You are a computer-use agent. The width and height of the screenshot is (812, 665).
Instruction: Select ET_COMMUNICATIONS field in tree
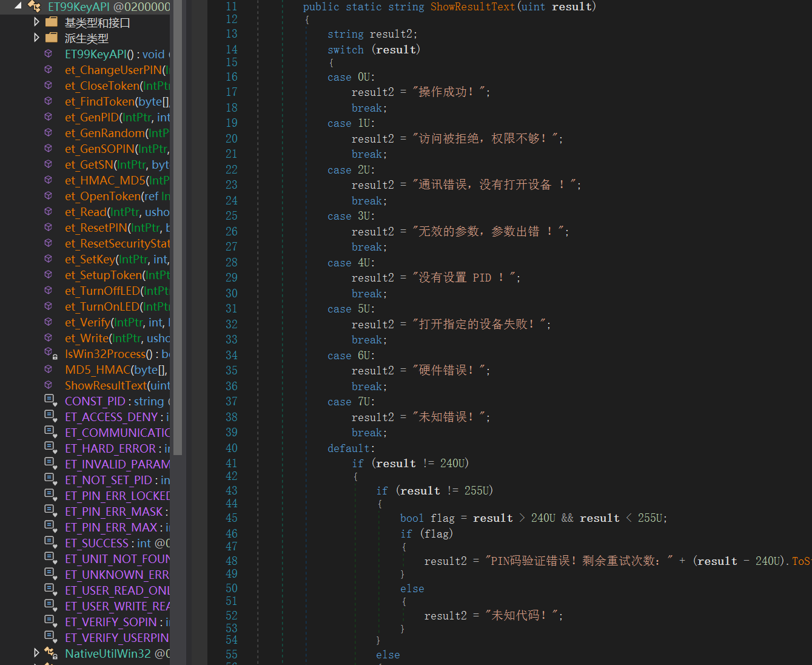[117, 433]
